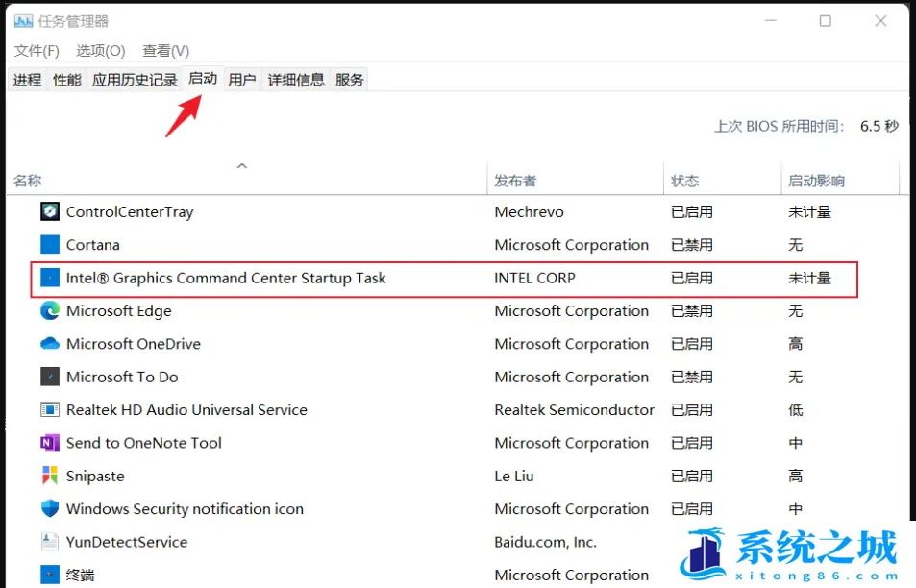Select the Windows Security shield icon
916x588 pixels.
[50, 509]
